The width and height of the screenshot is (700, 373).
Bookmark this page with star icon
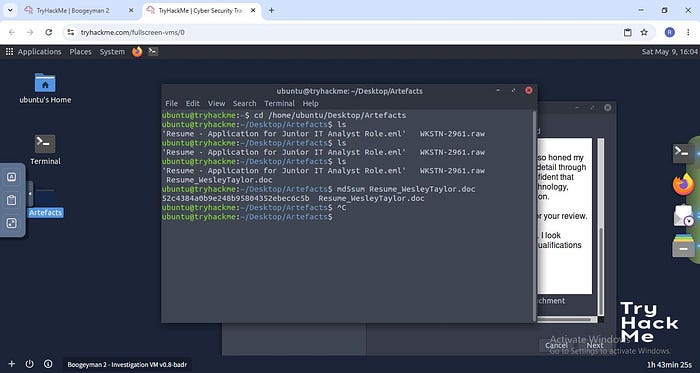click(644, 32)
